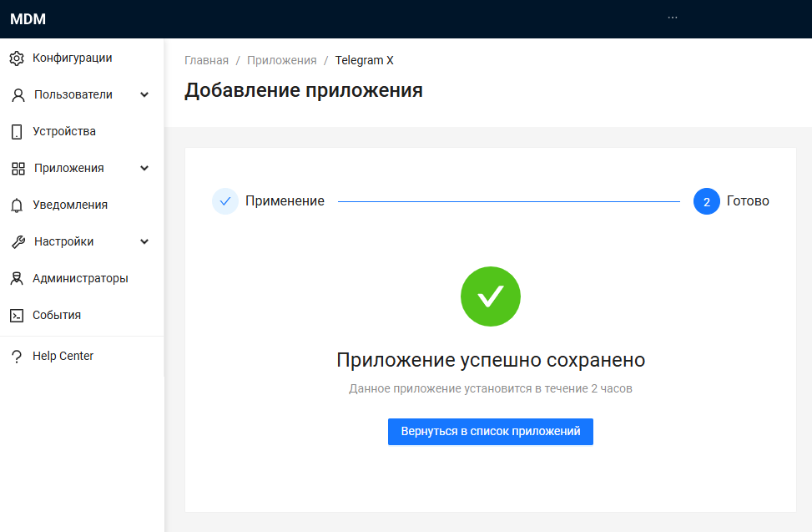The image size is (812, 532).
Task: Open the Устройства menu item
Action: (x=64, y=132)
